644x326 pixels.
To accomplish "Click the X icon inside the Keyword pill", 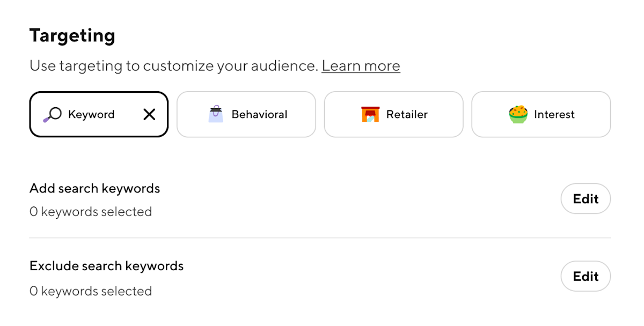I will (149, 114).
